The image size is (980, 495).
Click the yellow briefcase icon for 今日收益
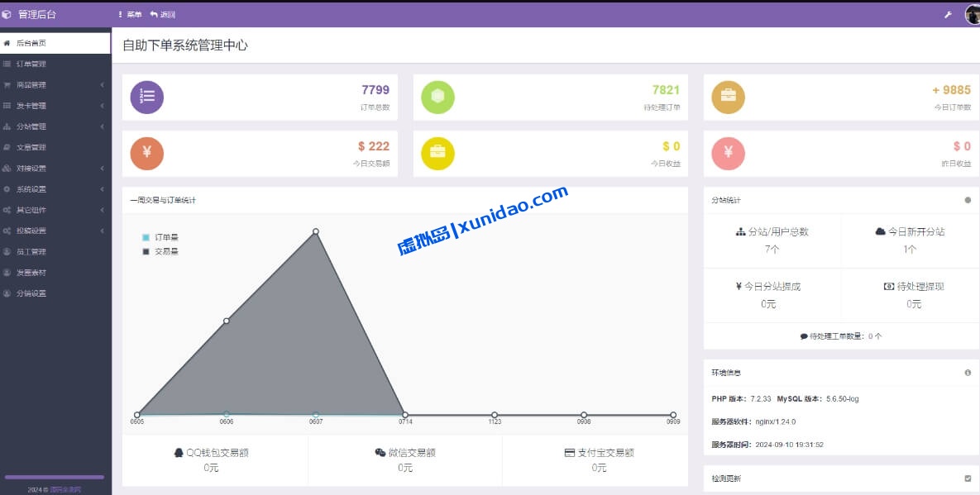click(437, 153)
